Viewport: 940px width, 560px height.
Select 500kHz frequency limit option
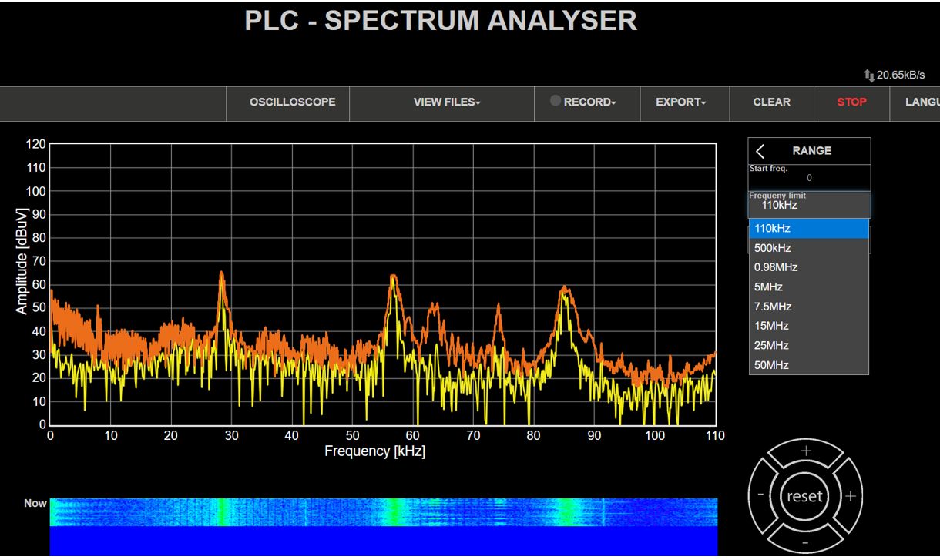point(808,248)
